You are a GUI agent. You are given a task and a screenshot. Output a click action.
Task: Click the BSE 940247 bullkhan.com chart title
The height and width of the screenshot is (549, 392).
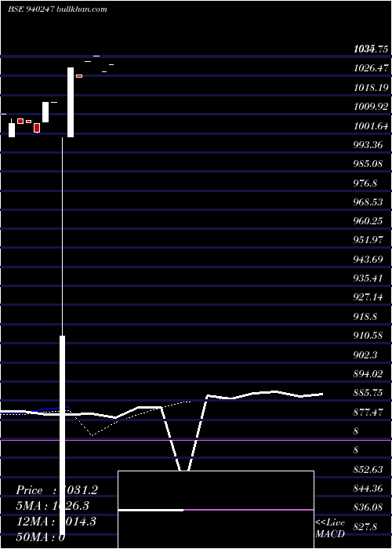58,9
